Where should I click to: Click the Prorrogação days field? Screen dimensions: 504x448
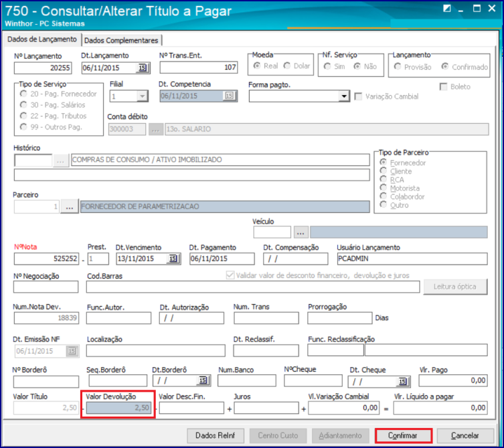pyautogui.click(x=340, y=318)
